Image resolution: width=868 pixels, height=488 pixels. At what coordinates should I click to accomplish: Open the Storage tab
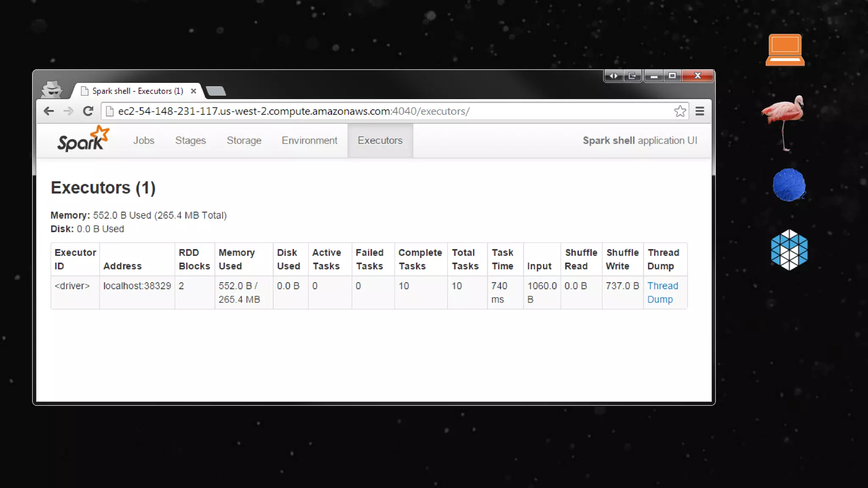click(244, 141)
